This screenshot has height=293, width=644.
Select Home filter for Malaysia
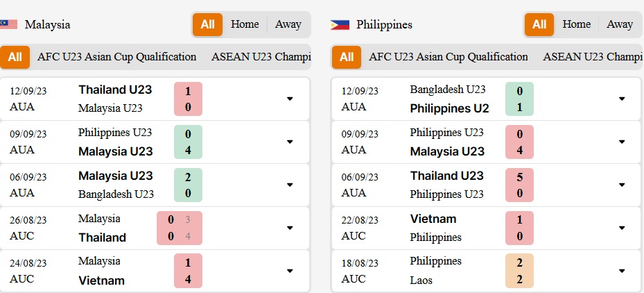tap(245, 24)
